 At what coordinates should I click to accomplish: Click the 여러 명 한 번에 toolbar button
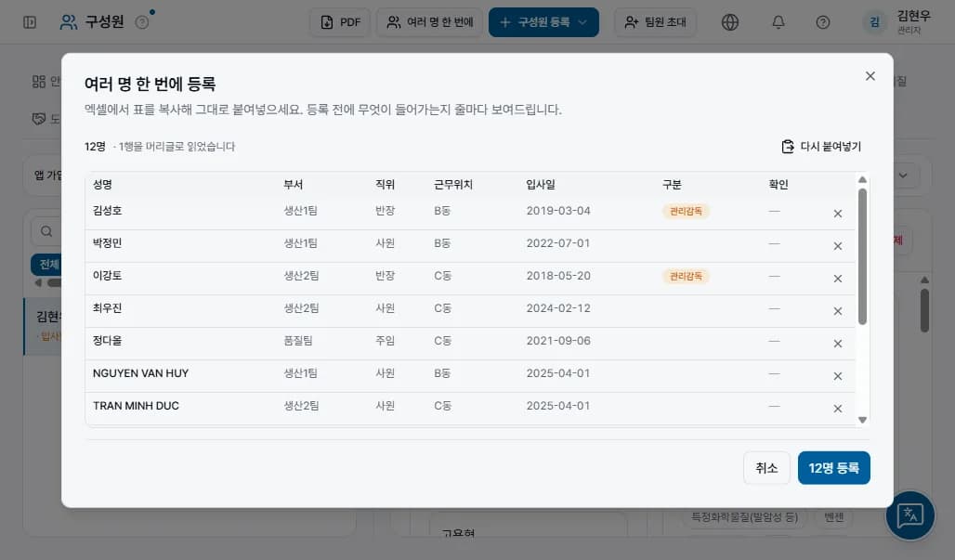point(430,22)
